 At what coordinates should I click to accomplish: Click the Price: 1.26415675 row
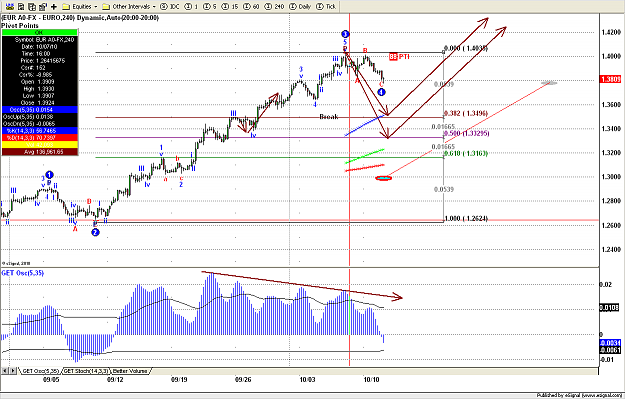39,61
